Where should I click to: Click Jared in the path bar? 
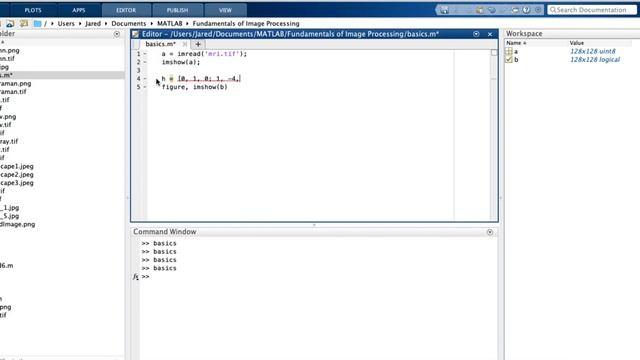93,24
